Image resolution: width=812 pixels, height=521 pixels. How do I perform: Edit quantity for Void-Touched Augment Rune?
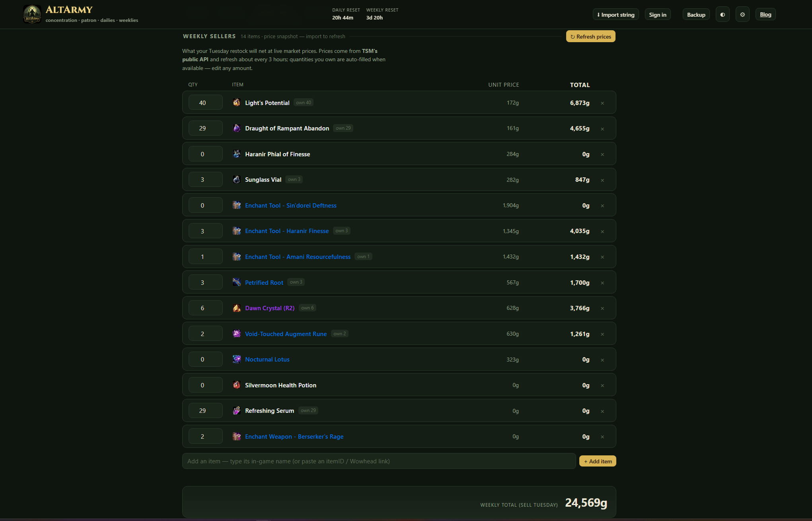coord(205,334)
